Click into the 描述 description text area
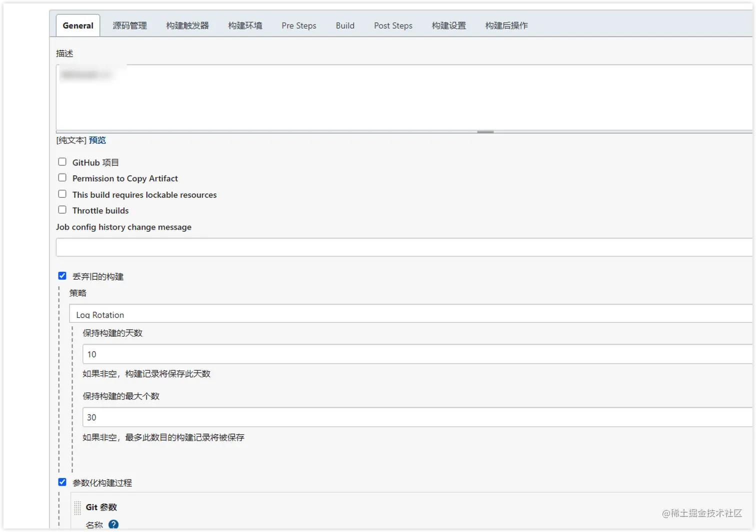The width and height of the screenshot is (756, 532). click(404, 97)
